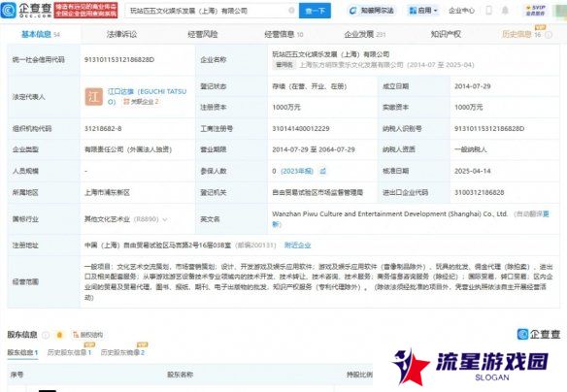
Task: Open the SVIP member menu
Action: (x=536, y=11)
